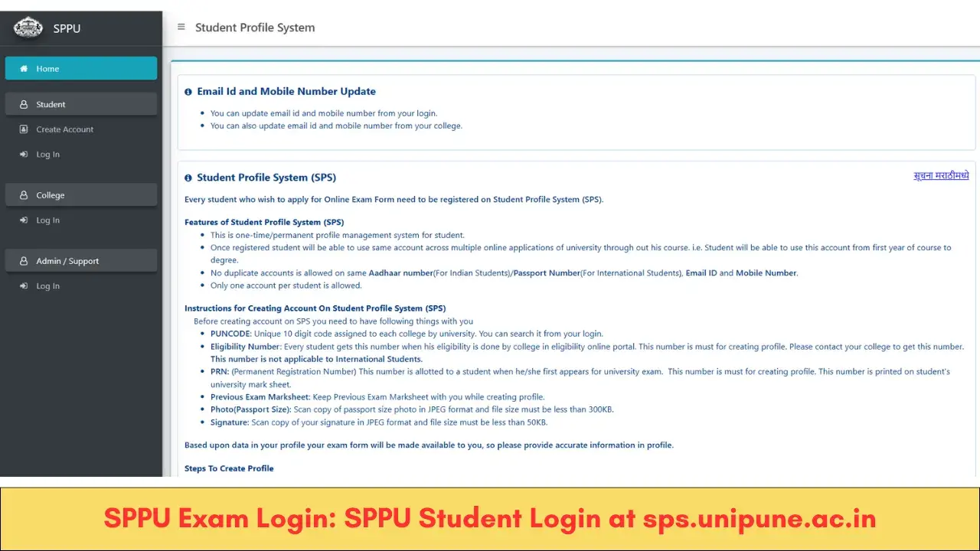Toggle the hamburger menu icon
The width and height of the screenshot is (980, 551).
[181, 27]
